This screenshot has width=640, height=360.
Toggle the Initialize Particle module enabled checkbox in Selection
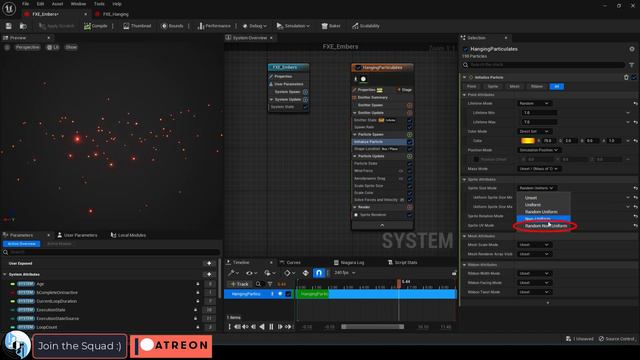click(634, 77)
